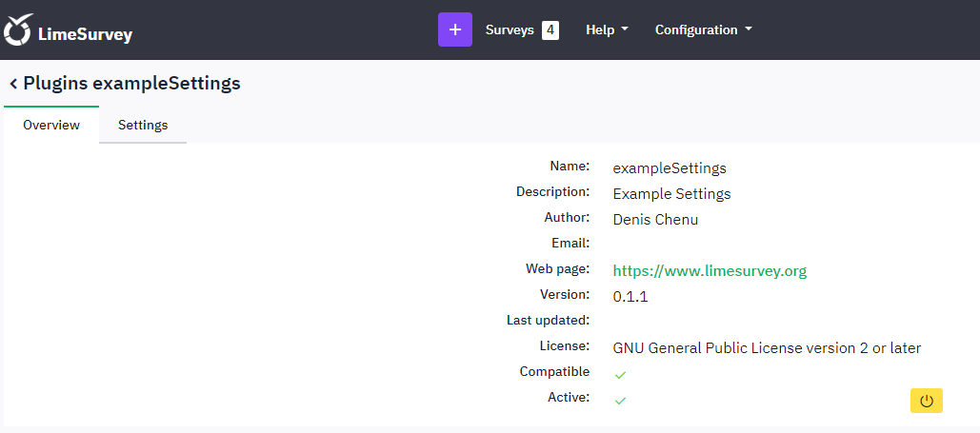Click the caret arrow next to Help
This screenshot has width=980, height=433.
coord(625,30)
